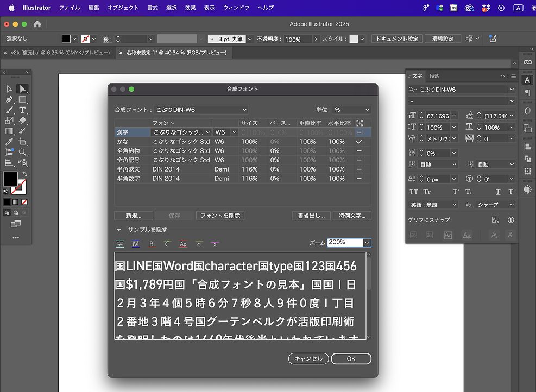Select the Rectangle shape tool
The height and width of the screenshot is (392, 536).
click(x=23, y=99)
